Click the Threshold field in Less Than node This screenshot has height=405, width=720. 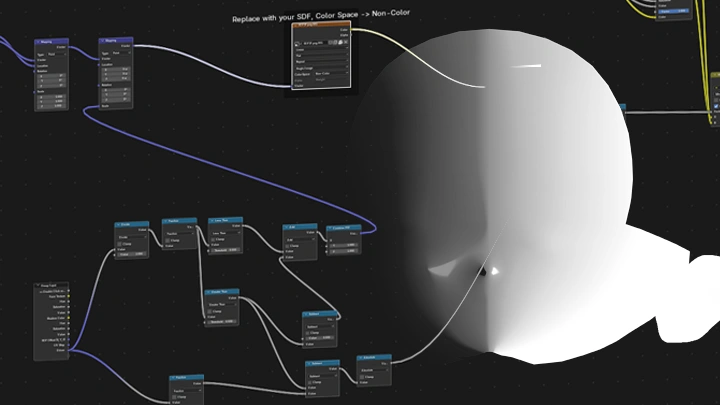click(226, 250)
